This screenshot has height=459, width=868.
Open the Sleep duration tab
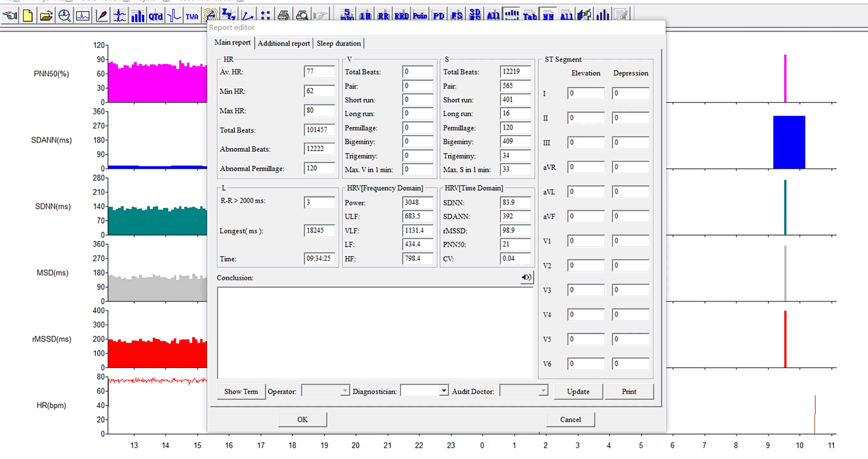(x=338, y=44)
